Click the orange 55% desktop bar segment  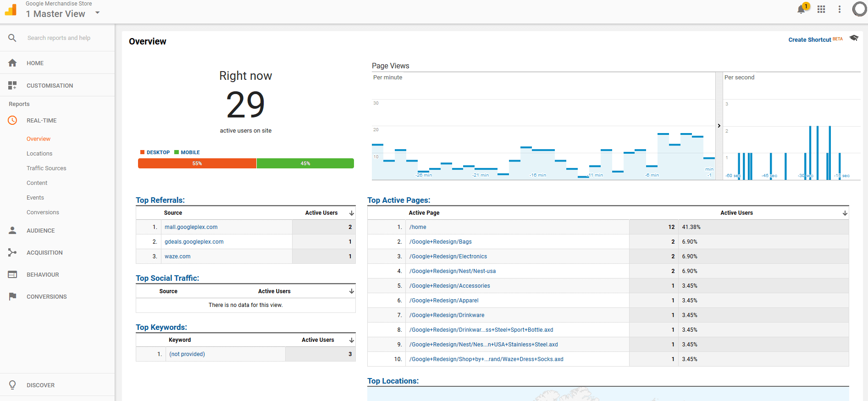point(197,163)
